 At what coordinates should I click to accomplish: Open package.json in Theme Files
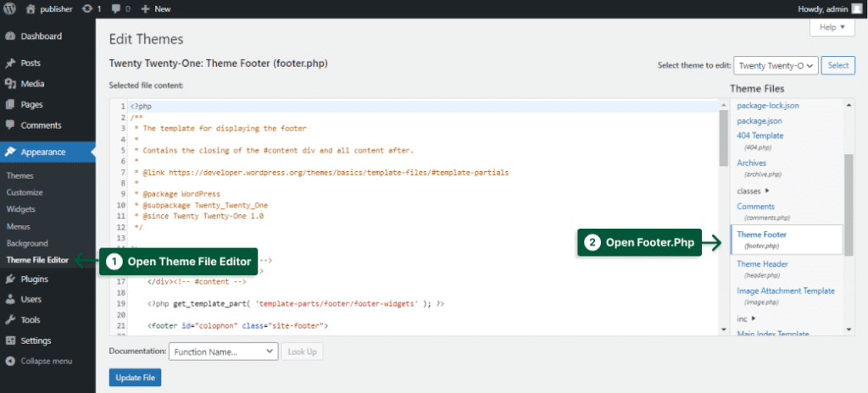(x=759, y=120)
